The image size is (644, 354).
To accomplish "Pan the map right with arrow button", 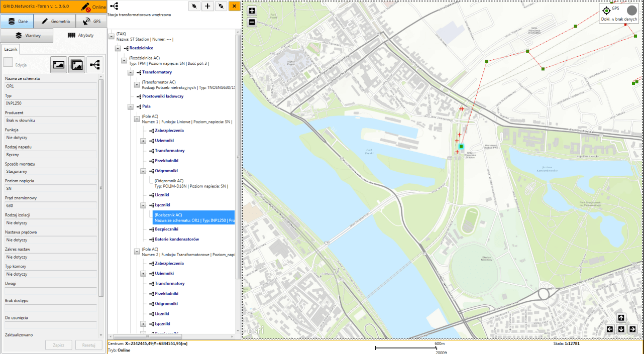I will (632, 329).
